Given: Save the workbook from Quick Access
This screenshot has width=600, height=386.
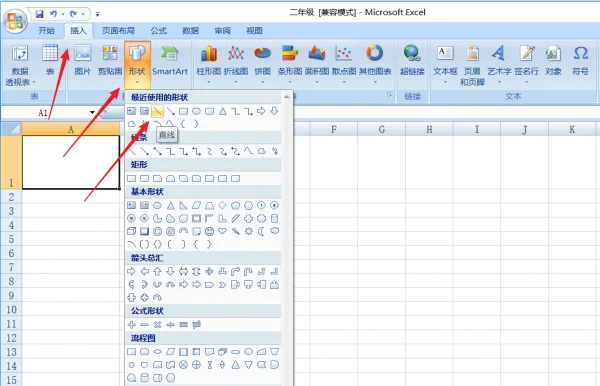Looking at the screenshot, I should (x=39, y=14).
